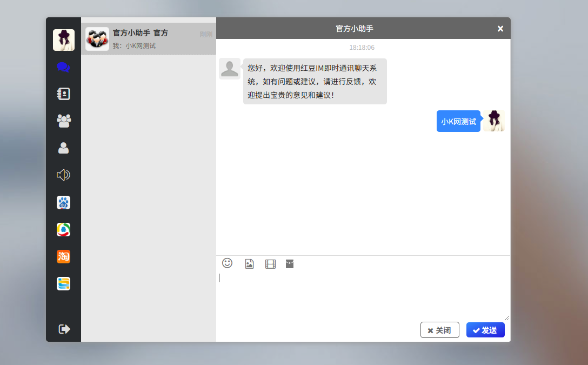Open the contacts address book icon
Image resolution: width=588 pixels, height=365 pixels.
pyautogui.click(x=63, y=94)
